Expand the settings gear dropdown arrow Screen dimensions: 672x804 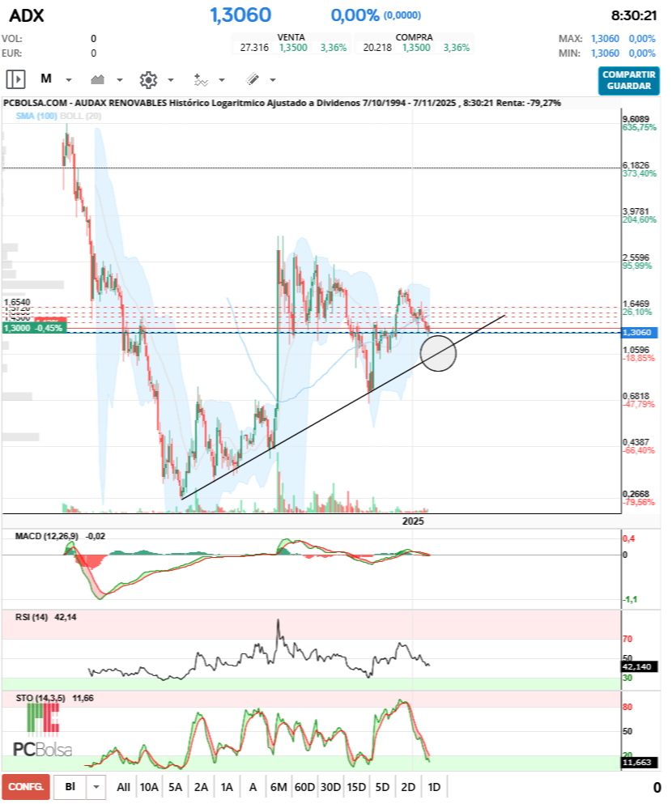(171, 80)
